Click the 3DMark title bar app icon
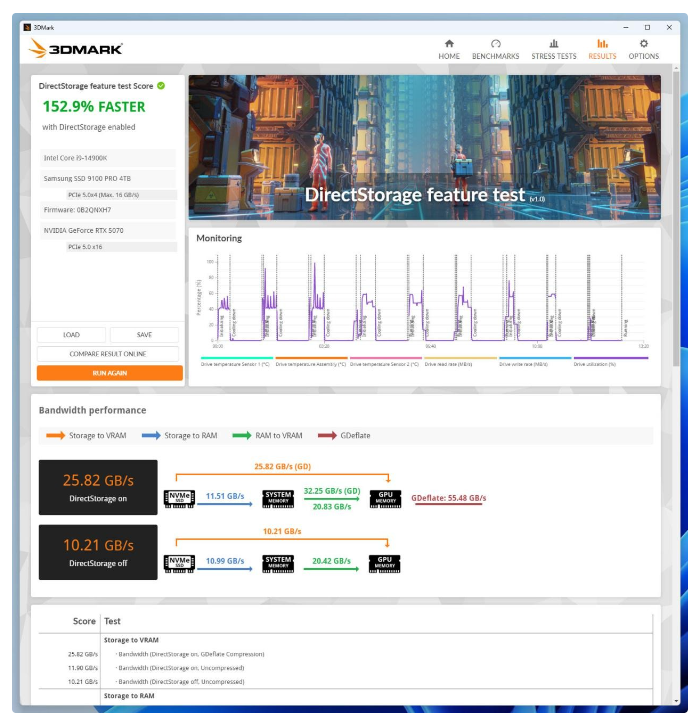696x727 pixels. (27, 27)
